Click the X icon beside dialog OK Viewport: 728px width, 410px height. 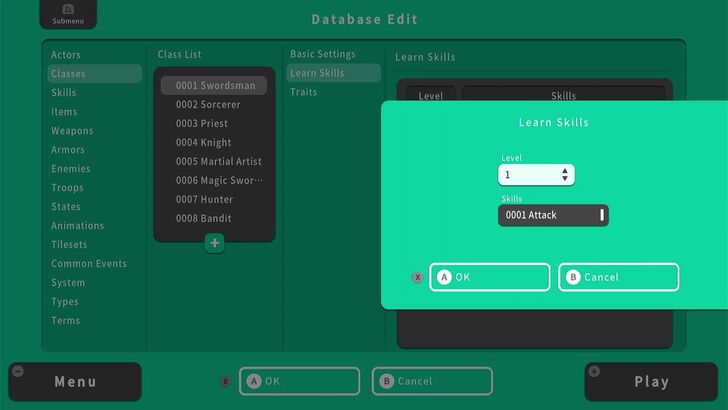(x=417, y=277)
